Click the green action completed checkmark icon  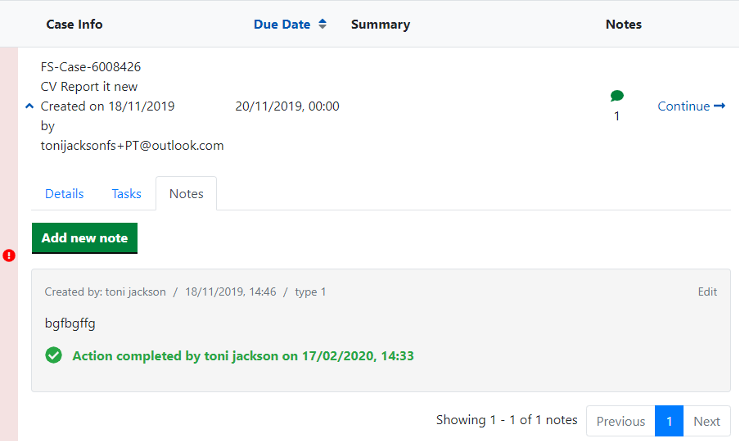(x=54, y=355)
